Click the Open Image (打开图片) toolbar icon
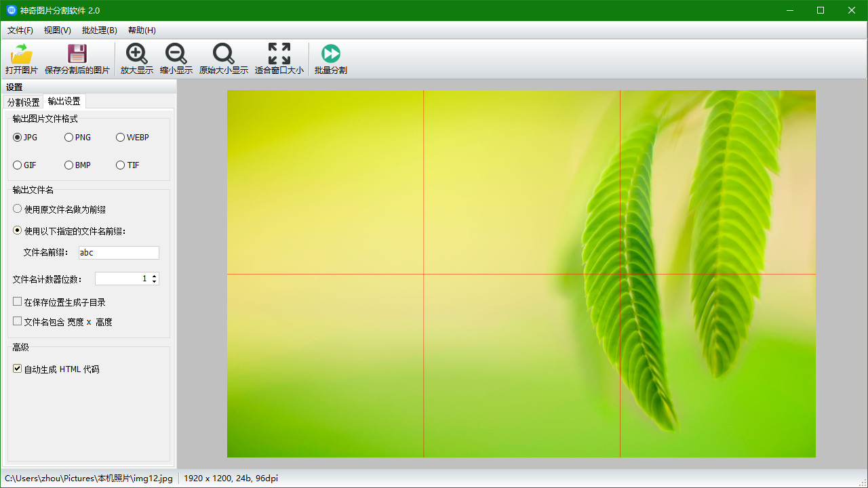868x488 pixels. (x=22, y=54)
